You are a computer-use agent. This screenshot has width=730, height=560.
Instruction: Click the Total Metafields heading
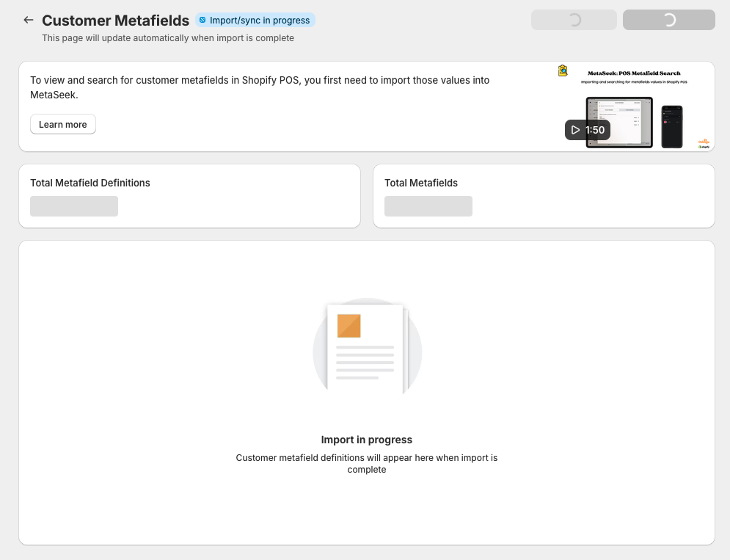click(421, 183)
